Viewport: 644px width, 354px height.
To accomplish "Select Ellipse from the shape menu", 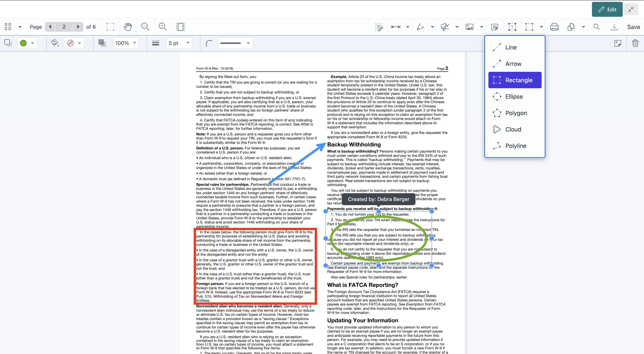I will [x=514, y=96].
